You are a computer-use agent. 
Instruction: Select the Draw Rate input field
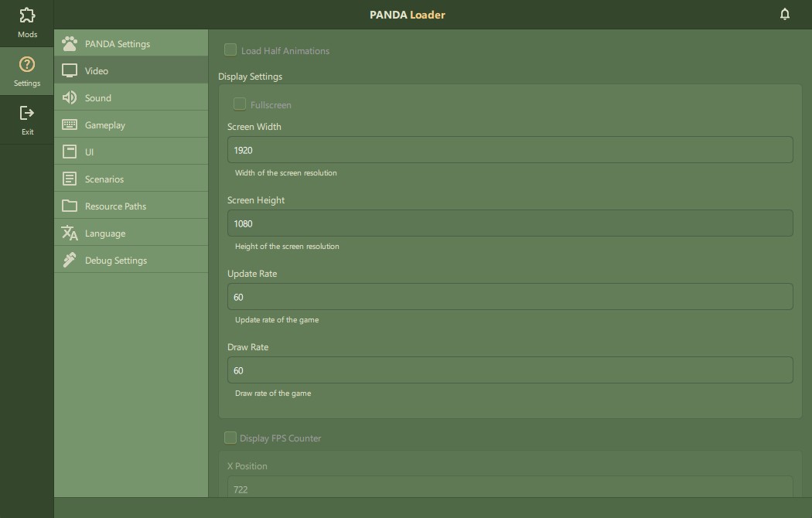click(x=510, y=370)
